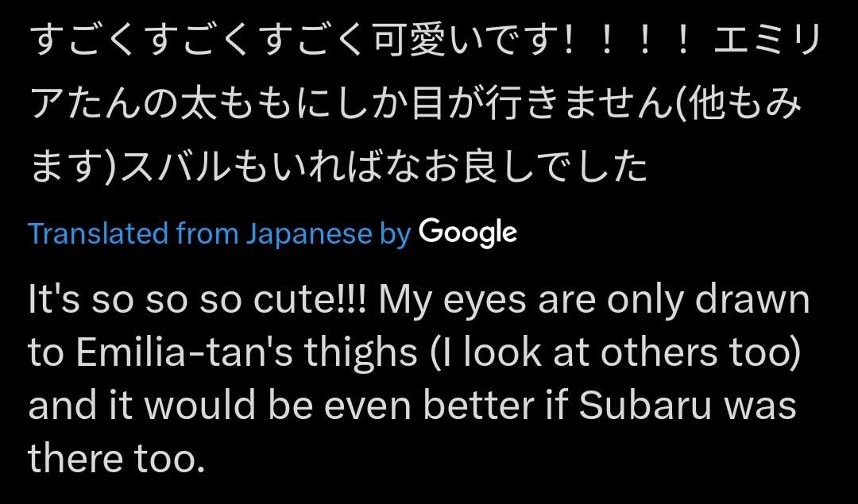This screenshot has height=504, width=858.
Task: Click the phrase "(I look at others too)"
Action: coord(614,355)
